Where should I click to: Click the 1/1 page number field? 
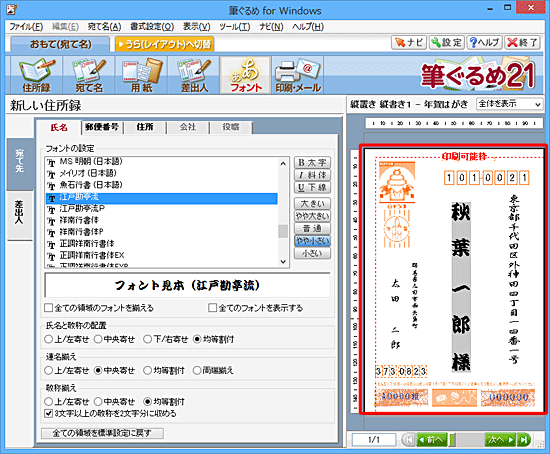pyautogui.click(x=374, y=439)
